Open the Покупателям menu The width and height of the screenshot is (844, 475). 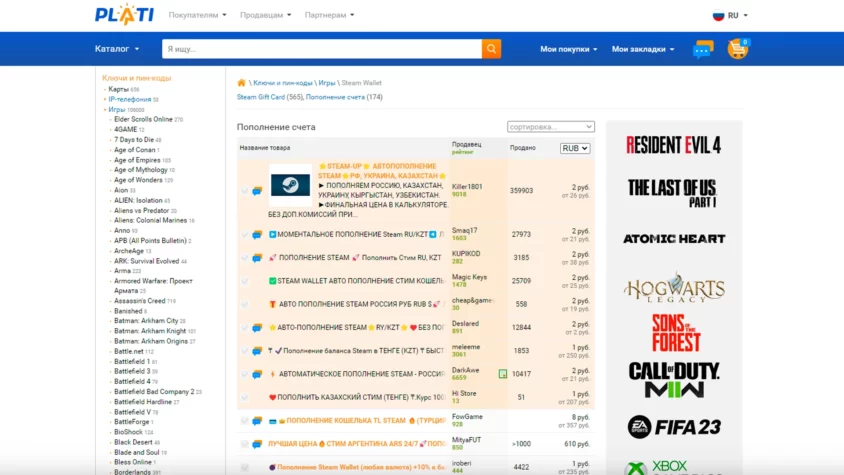coord(198,15)
